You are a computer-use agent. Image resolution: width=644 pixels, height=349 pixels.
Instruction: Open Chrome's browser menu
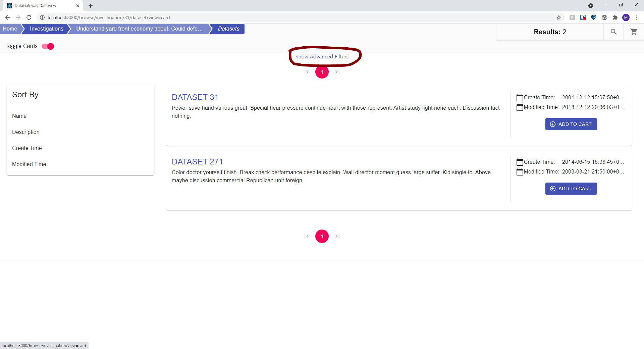tap(637, 17)
